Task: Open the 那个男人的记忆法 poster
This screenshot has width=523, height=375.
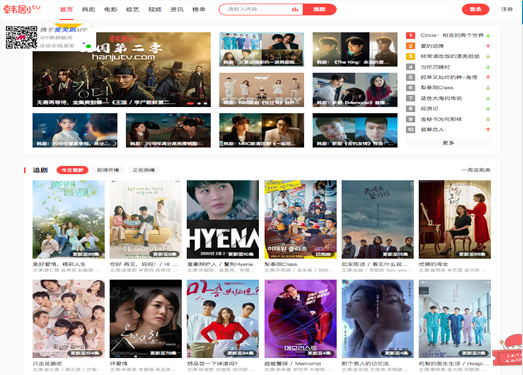Action: [x=378, y=319]
